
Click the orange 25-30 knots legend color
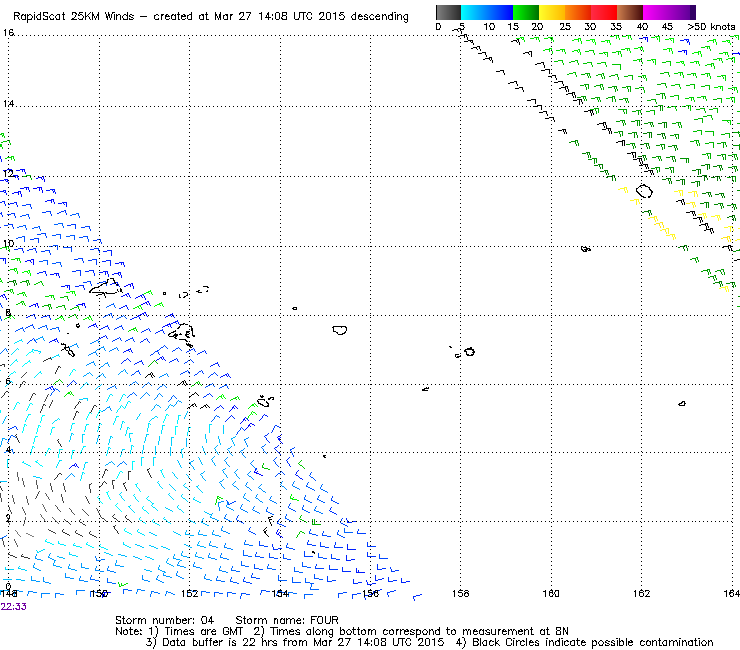coord(578,12)
